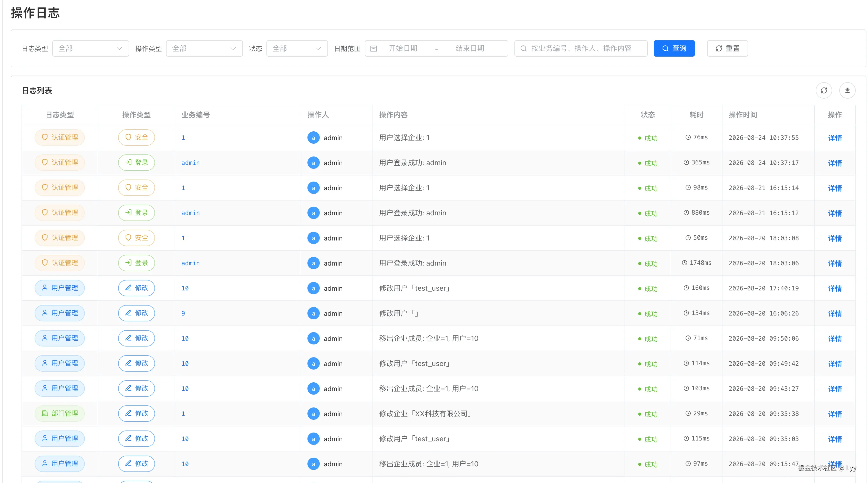The width and height of the screenshot is (868, 483).
Task: Click business number 1 at 09:35:38
Action: click(183, 414)
